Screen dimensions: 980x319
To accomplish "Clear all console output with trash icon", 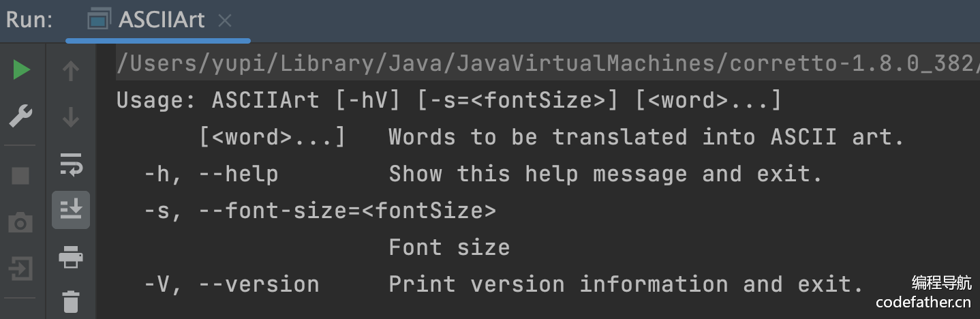I will (x=71, y=301).
